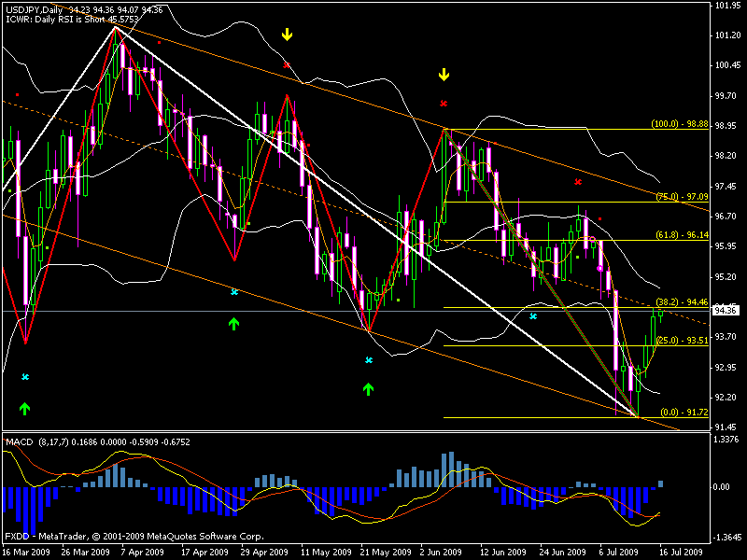Click the ICWR Daily RSI status text
This screenshot has width=747, height=560.
tap(75, 20)
